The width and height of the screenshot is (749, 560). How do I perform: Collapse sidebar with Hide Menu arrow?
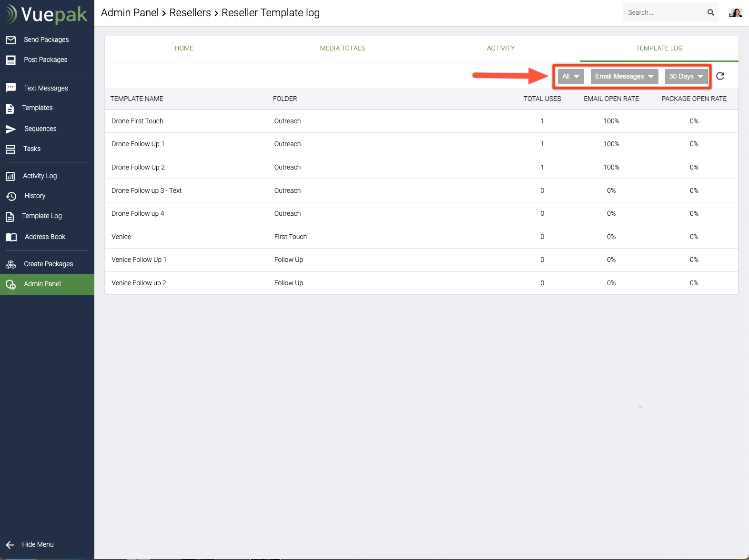pos(10,545)
